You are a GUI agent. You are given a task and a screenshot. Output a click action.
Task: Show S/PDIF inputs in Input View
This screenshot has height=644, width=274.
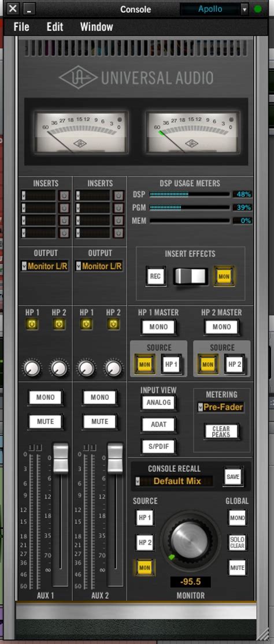pos(158,447)
